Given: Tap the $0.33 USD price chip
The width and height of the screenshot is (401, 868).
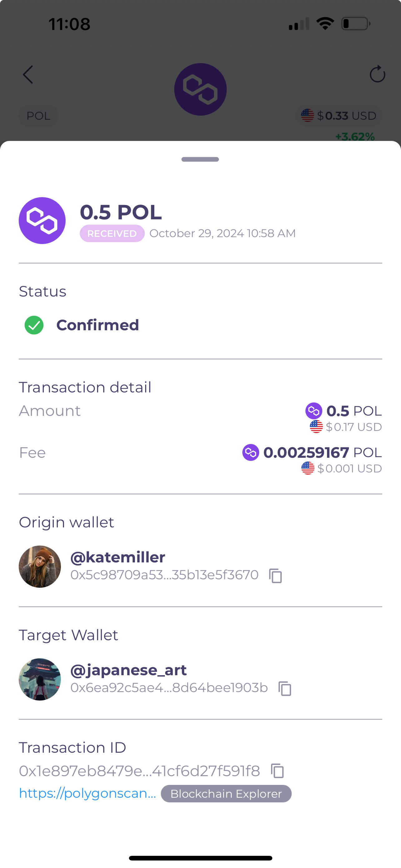Looking at the screenshot, I should [339, 116].
